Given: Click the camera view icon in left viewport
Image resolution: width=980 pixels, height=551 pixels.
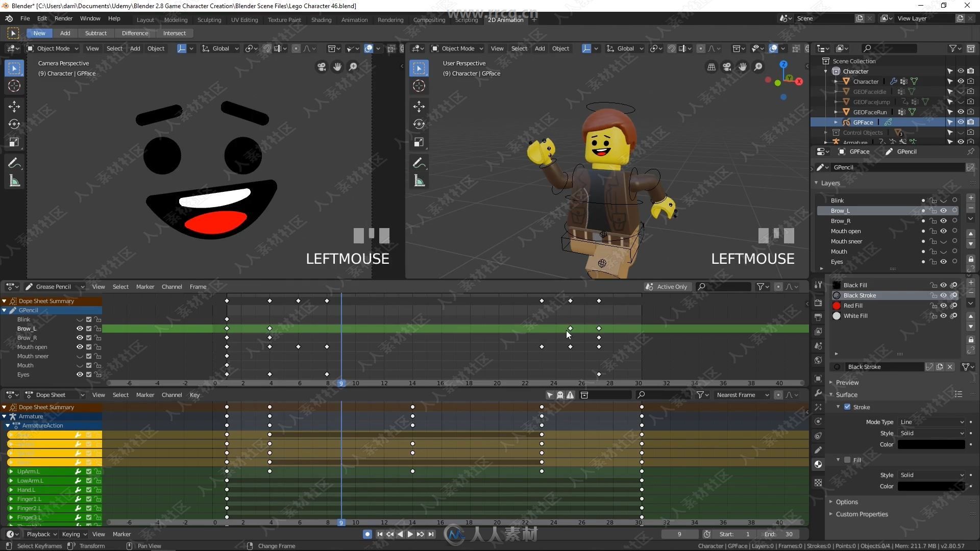Looking at the screenshot, I should [322, 67].
